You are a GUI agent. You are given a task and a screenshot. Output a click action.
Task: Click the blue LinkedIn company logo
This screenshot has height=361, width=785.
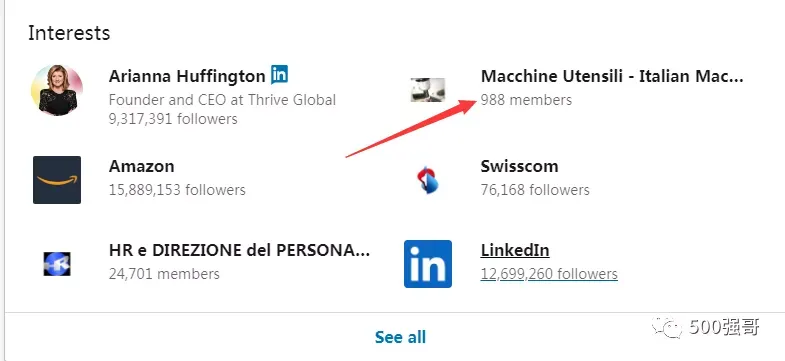tap(428, 264)
